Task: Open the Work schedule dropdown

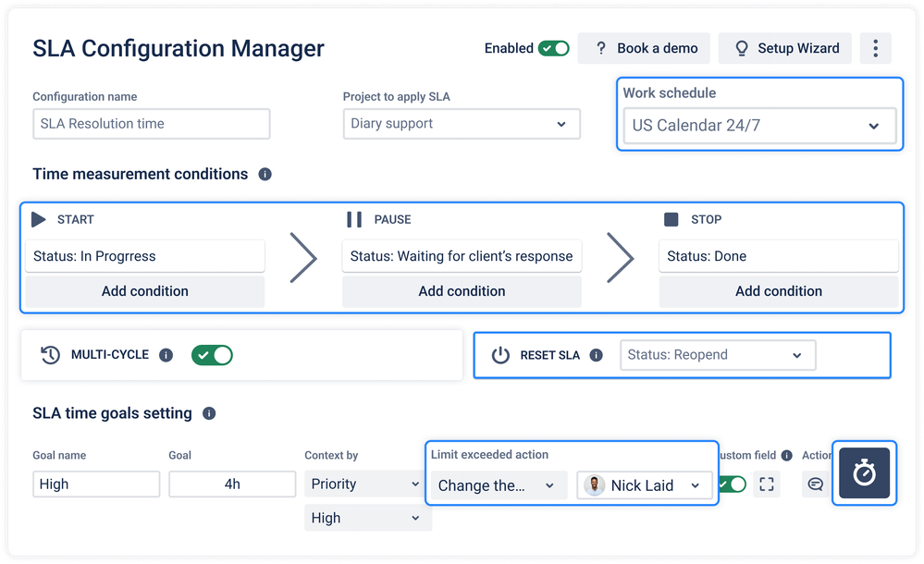Action: point(758,126)
